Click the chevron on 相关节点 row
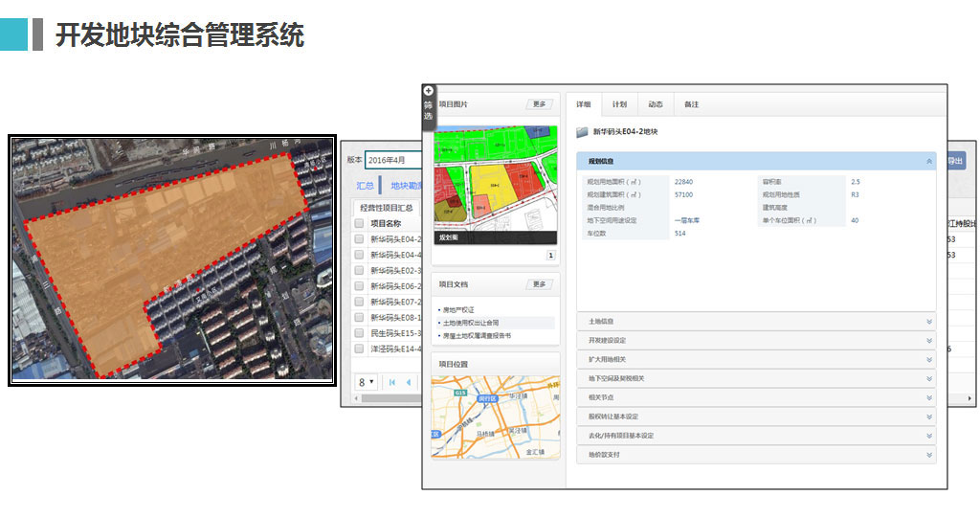Viewport: 980px width, 518px height. click(928, 397)
